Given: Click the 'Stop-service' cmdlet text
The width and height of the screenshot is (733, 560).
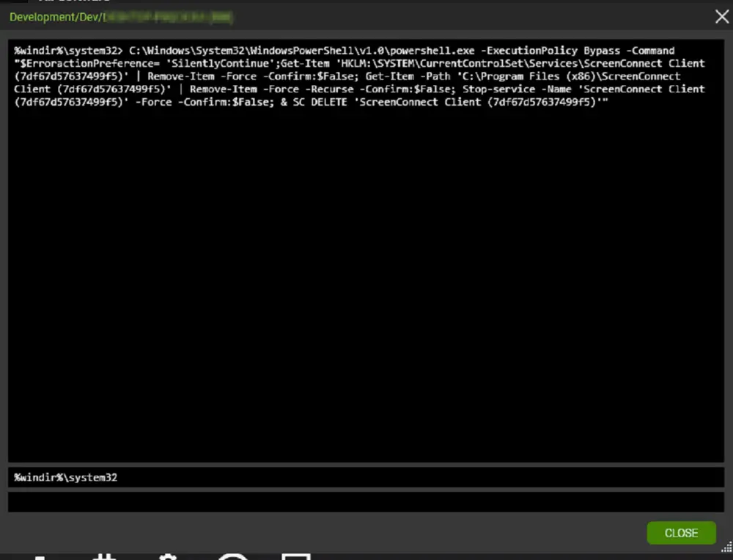Looking at the screenshot, I should coord(498,89).
